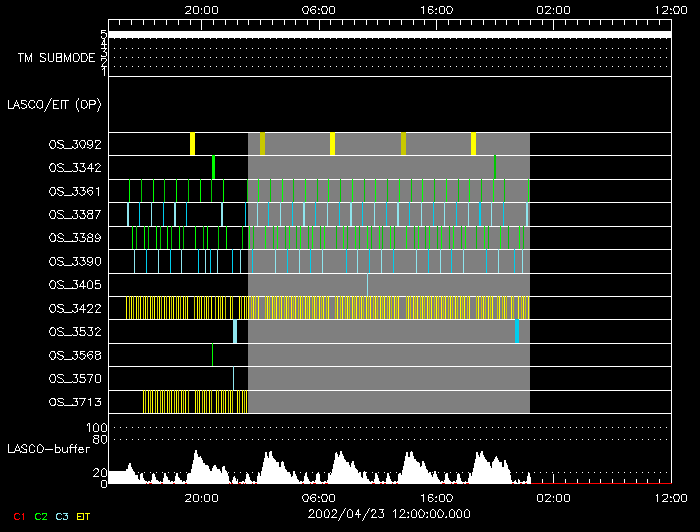Click the OS_3422 row label
The width and height of the screenshot is (700, 532).
(x=75, y=308)
